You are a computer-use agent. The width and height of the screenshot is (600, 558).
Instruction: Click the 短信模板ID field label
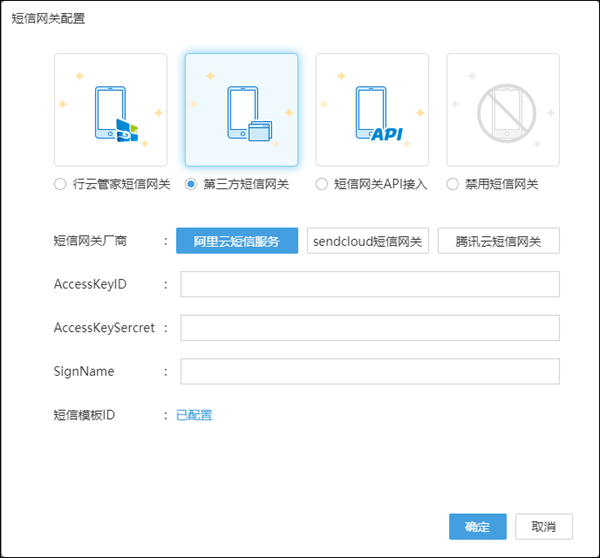(x=85, y=415)
